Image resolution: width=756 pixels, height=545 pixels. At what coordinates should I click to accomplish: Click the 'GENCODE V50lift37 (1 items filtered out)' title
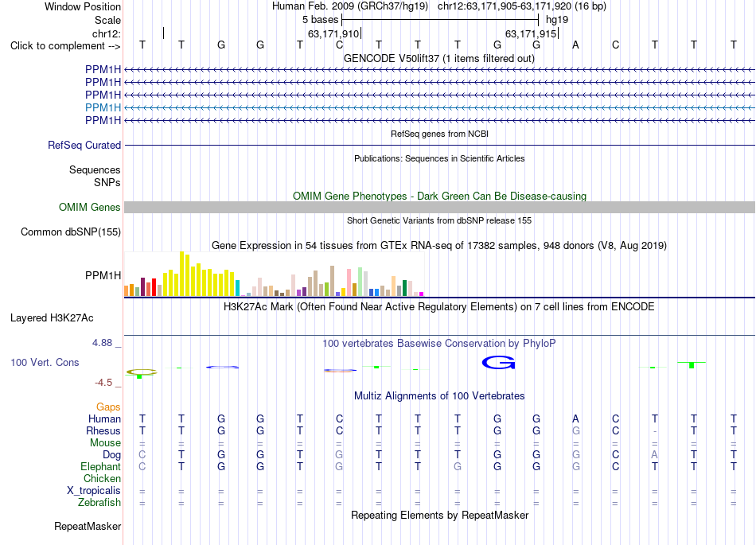439,58
